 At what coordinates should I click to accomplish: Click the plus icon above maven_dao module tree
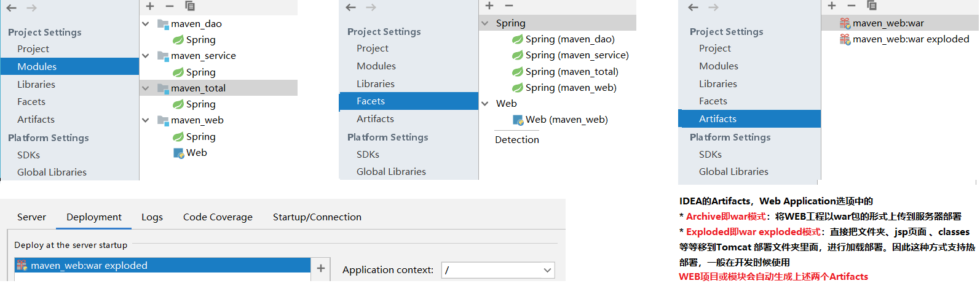[x=150, y=6]
